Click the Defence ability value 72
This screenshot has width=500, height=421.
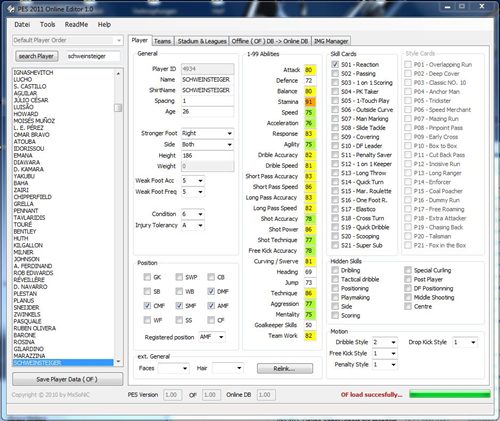coord(310,81)
